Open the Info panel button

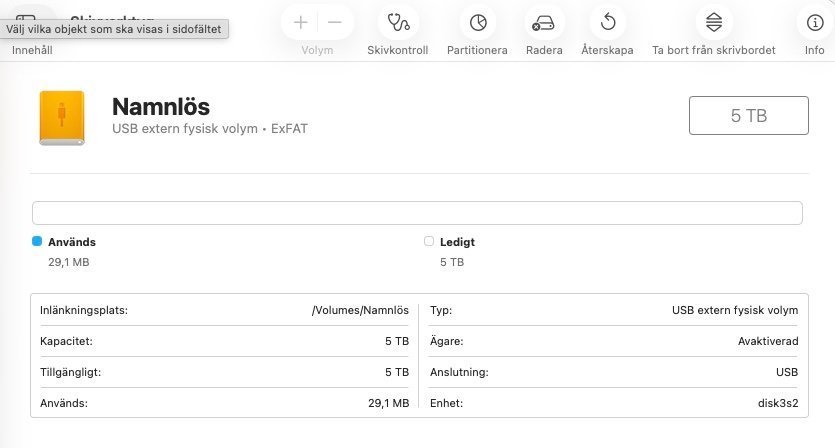814,22
